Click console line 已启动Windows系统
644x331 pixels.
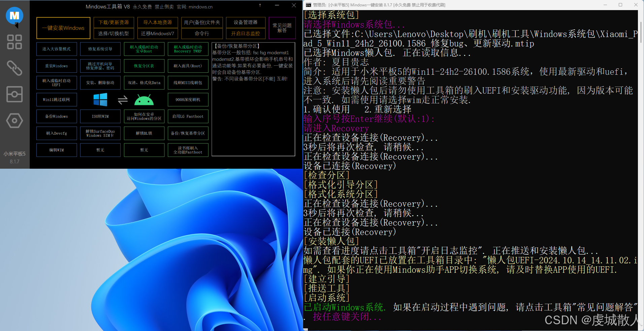coord(344,307)
